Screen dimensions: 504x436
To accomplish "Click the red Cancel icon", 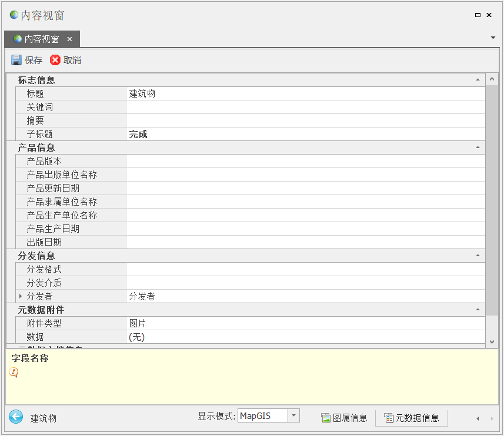I will pos(55,60).
